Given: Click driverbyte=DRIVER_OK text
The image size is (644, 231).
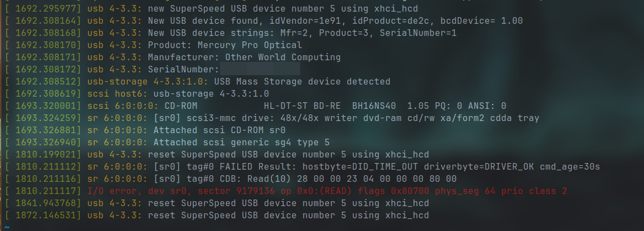Looking at the screenshot, I should click(x=479, y=167).
